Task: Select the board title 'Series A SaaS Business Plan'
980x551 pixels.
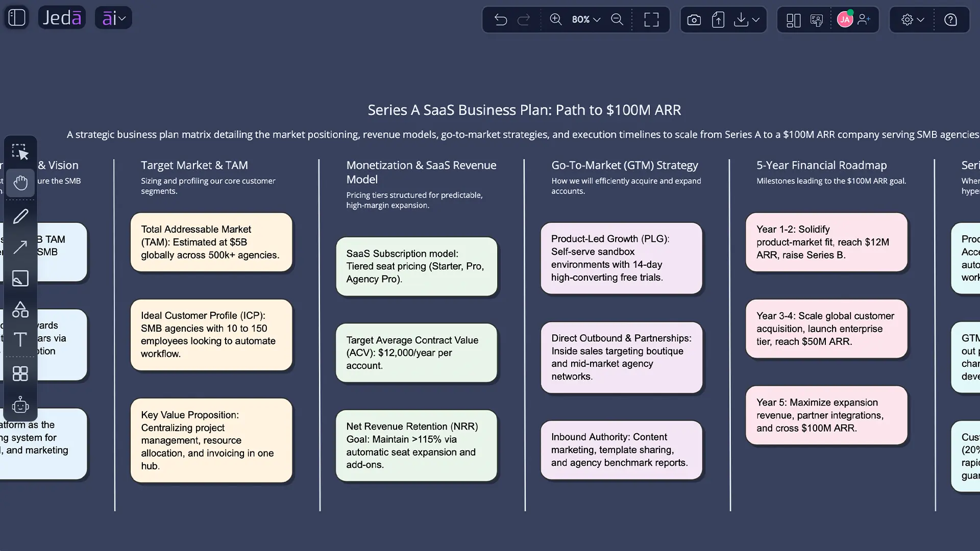Action: click(524, 110)
